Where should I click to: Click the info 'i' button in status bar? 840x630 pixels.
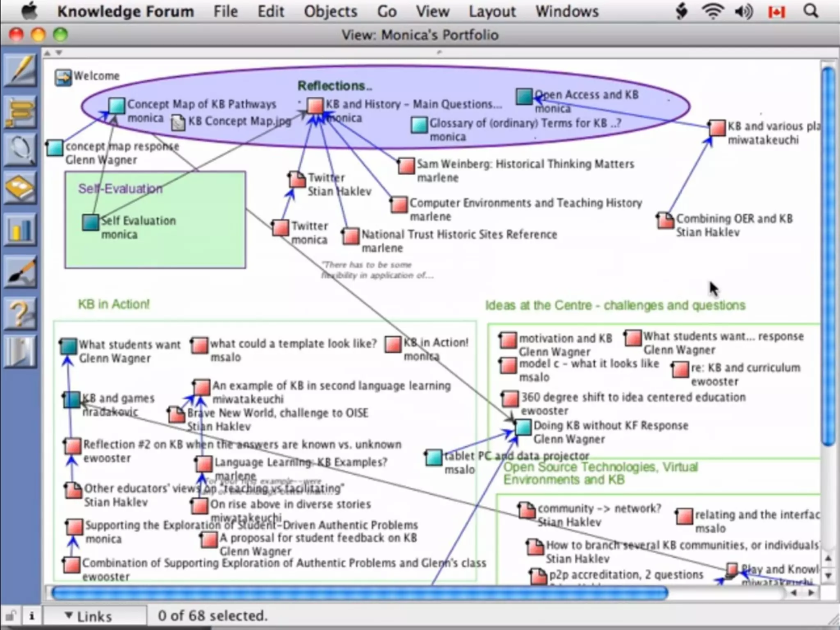[x=32, y=616]
